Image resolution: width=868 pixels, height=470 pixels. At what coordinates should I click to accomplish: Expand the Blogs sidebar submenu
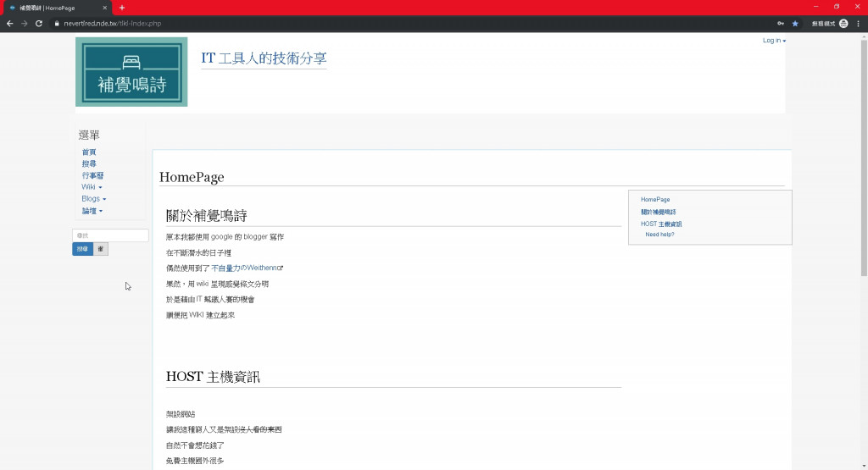tap(93, 198)
